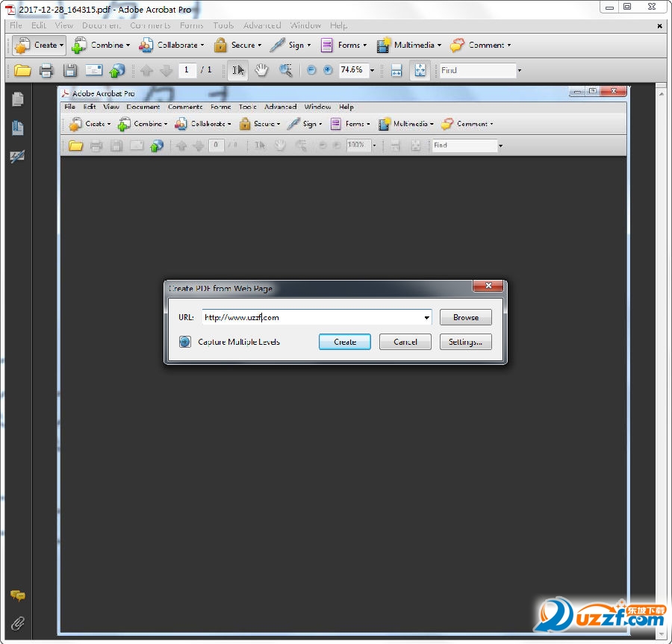Open the Comments panel at sidebar bottom
Viewport: 672px width, 644px height.
point(18,595)
